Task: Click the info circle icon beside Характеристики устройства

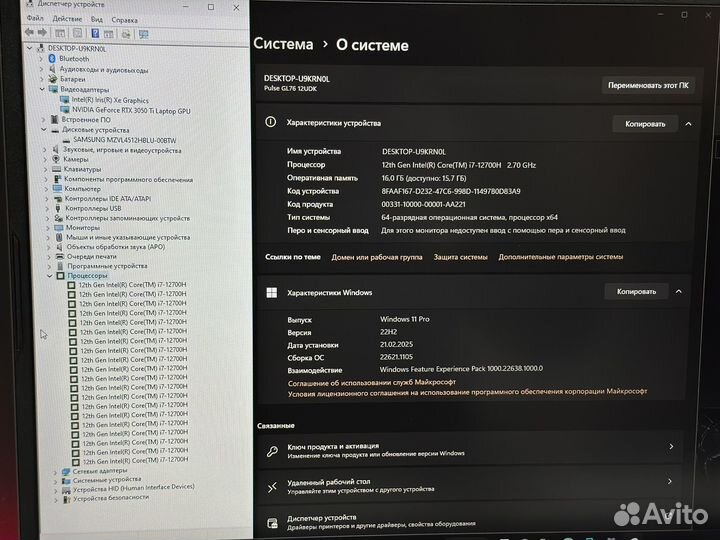Action: click(270, 122)
